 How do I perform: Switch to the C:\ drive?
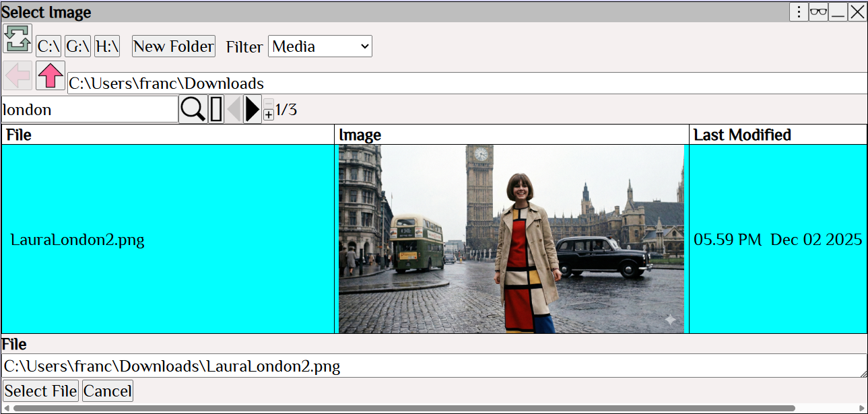[48, 46]
